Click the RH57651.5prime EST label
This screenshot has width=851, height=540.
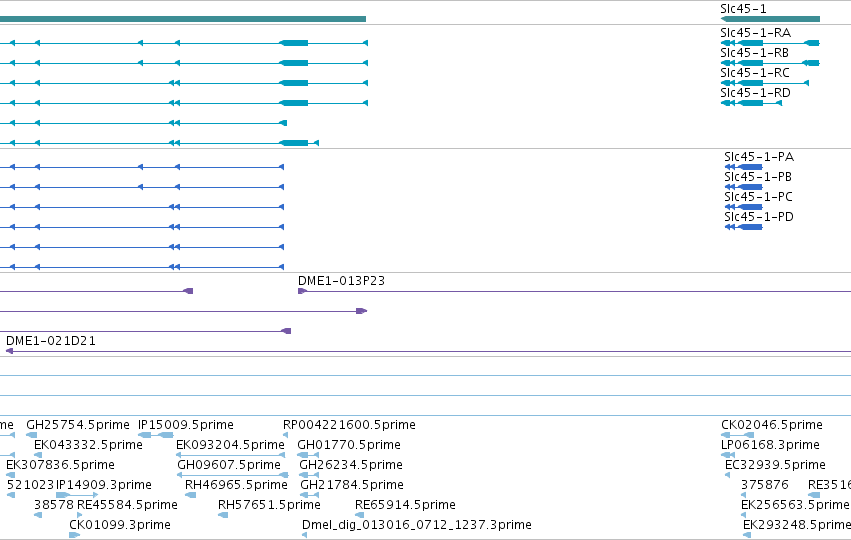pyautogui.click(x=269, y=505)
